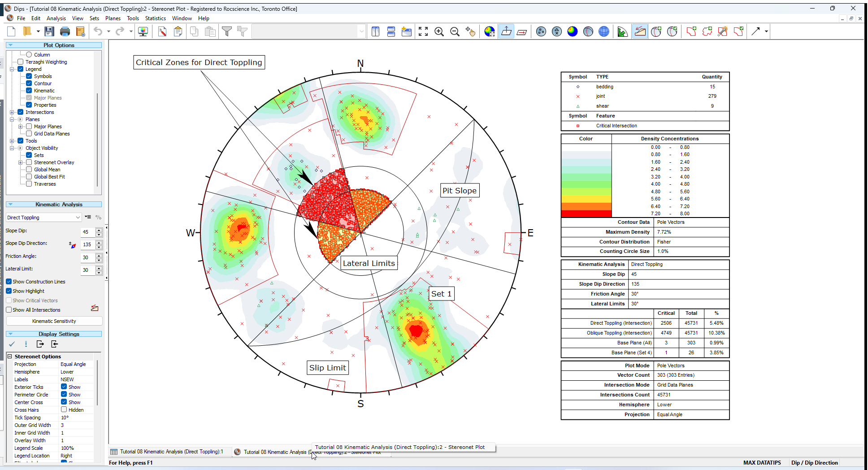Print the current stereonet plot
Image resolution: width=868 pixels, height=470 pixels.
coord(65,31)
